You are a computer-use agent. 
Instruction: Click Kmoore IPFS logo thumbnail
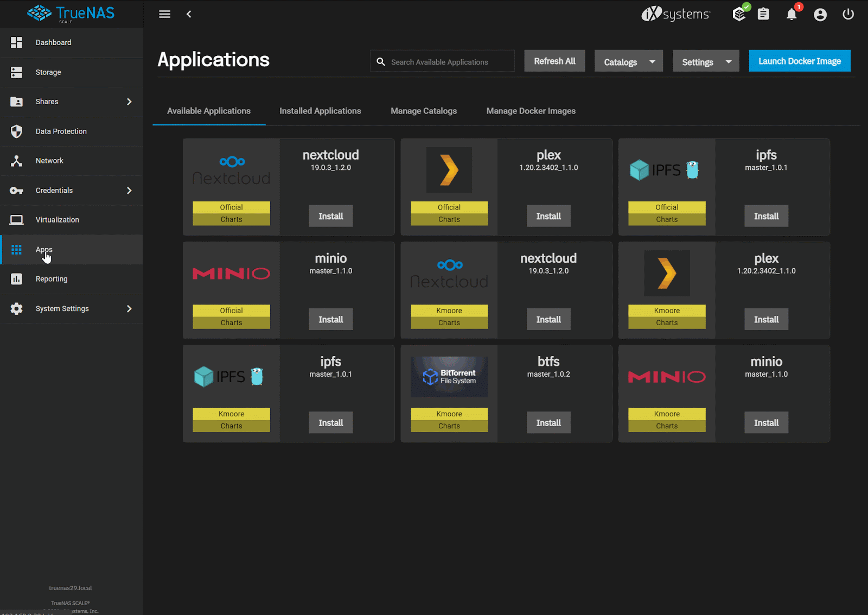(229, 376)
